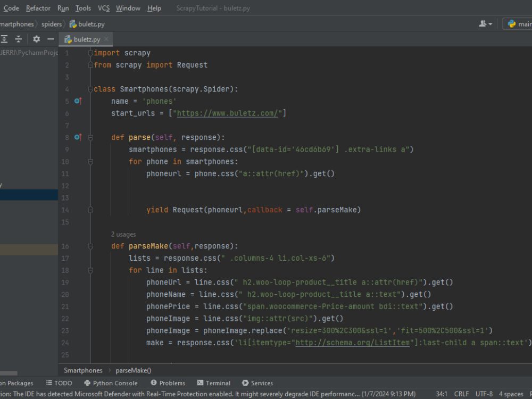Open the Problems tool window
532x399 pixels.
pyautogui.click(x=168, y=383)
